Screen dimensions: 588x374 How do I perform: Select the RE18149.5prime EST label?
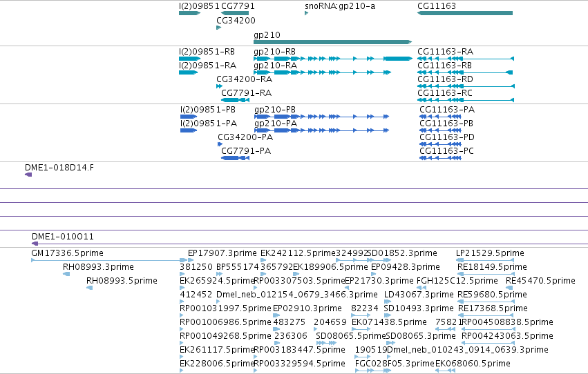(x=492, y=267)
